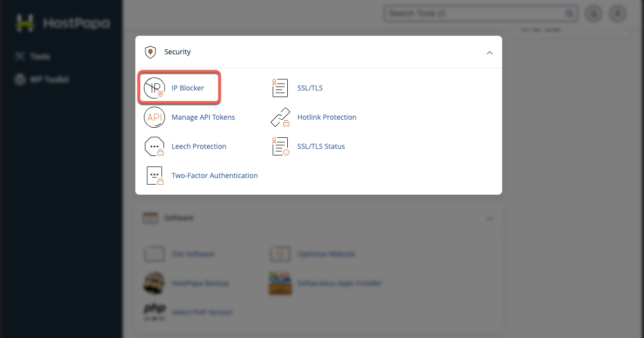Click the HostPapa logo
Screen dimensions: 644x338
coord(61,23)
